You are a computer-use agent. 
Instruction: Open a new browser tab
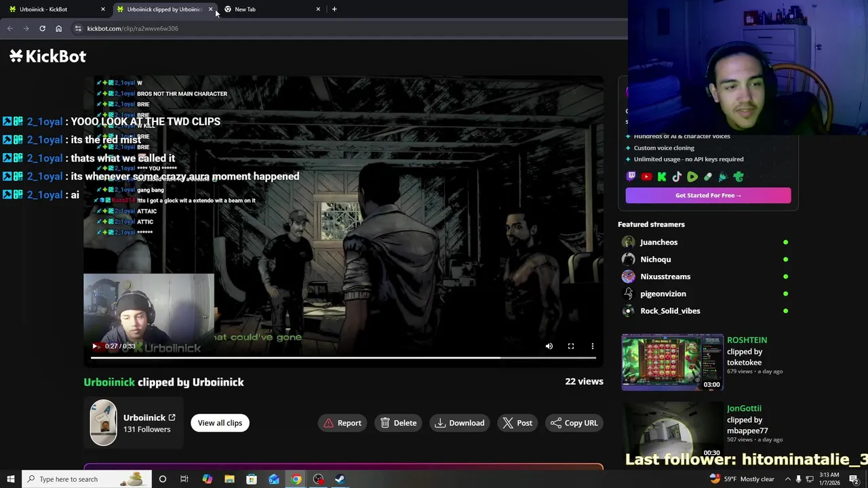[x=334, y=9]
